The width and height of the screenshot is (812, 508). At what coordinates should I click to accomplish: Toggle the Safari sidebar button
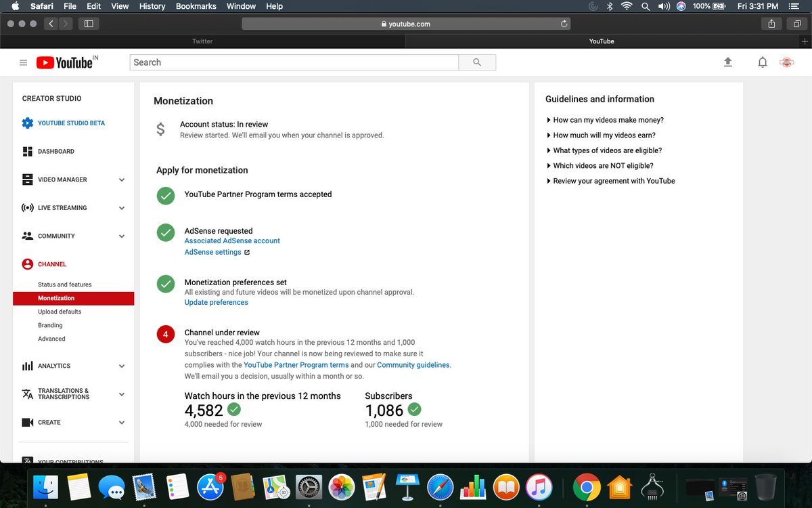(x=89, y=24)
